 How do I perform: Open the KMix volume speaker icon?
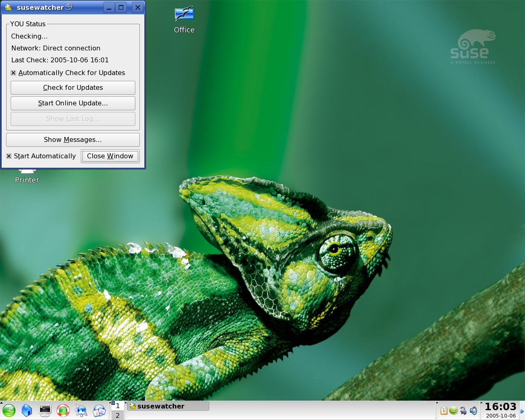pyautogui.click(x=473, y=410)
